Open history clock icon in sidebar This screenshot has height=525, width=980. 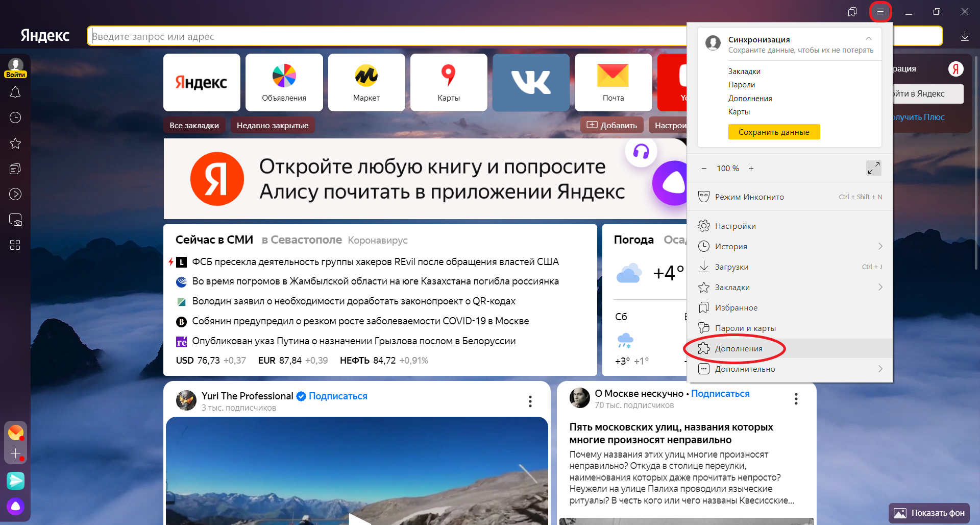(x=15, y=117)
